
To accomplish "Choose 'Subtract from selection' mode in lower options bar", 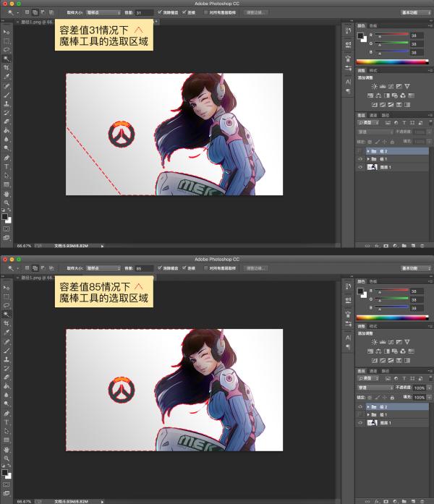I will (43, 268).
